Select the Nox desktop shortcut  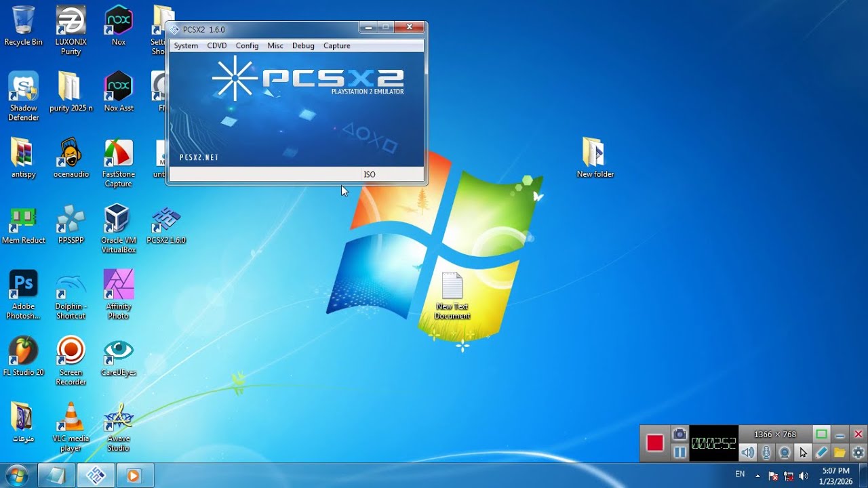[x=119, y=26]
